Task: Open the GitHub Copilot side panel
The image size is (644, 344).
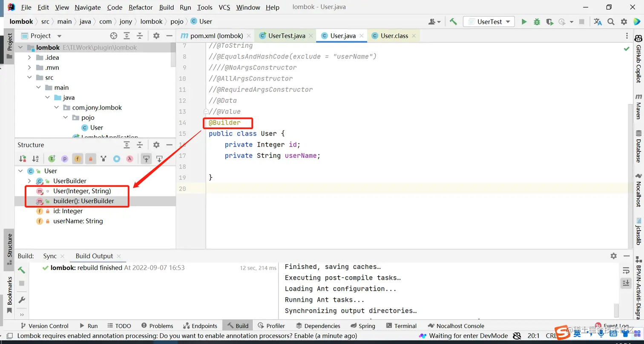Action: tap(638, 58)
